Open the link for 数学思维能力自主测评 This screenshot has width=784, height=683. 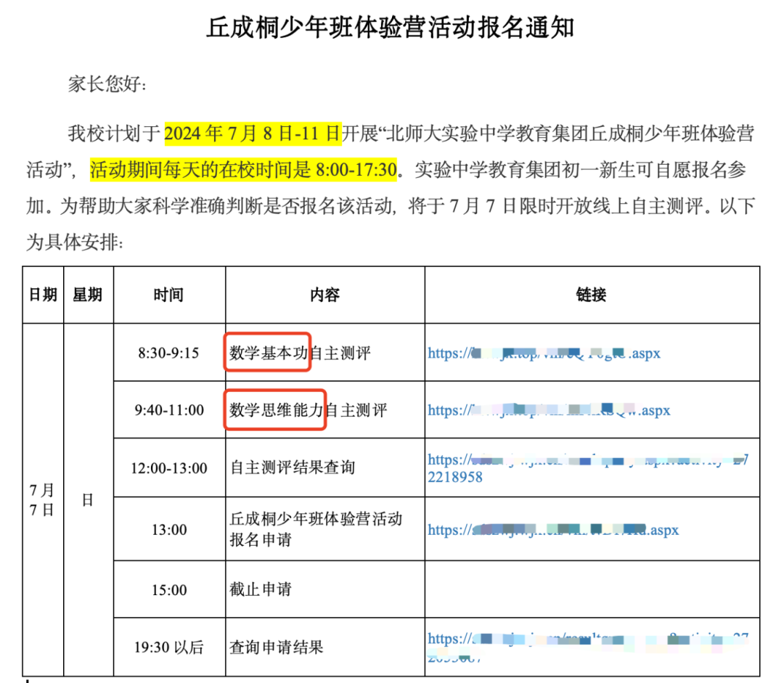(x=549, y=410)
